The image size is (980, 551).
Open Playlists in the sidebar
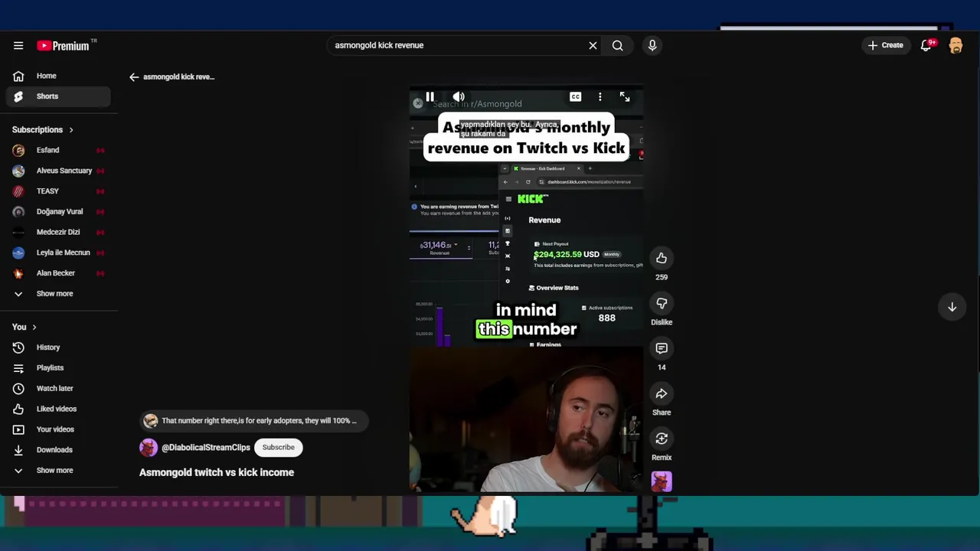click(58, 368)
